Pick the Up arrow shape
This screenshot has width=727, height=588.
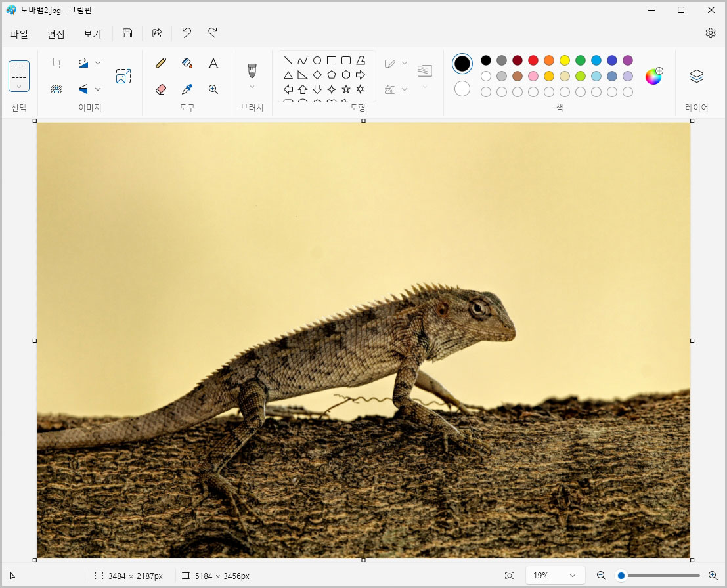(302, 89)
